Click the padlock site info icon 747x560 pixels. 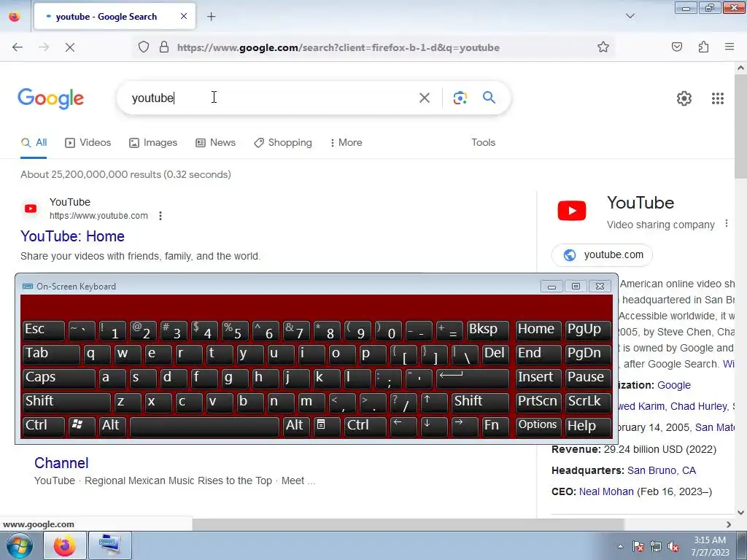point(164,47)
